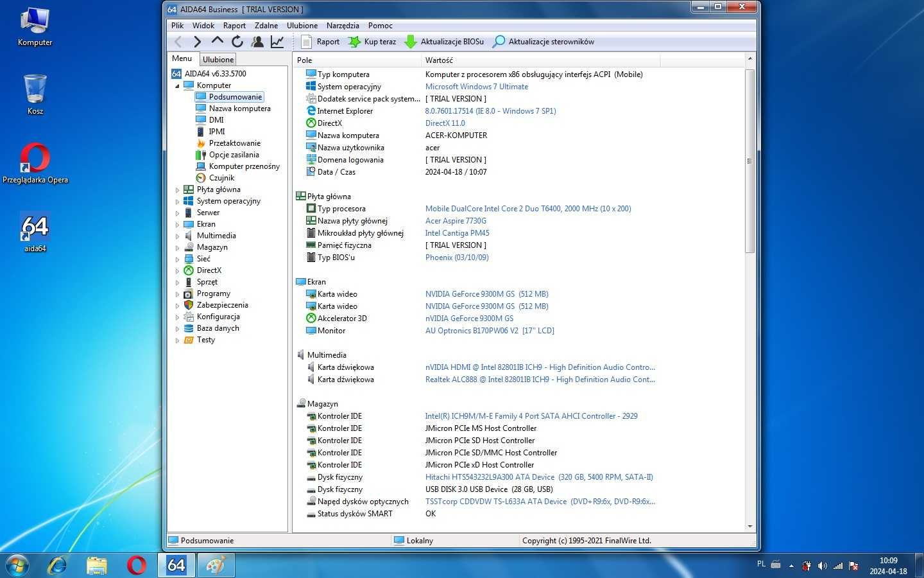Go back with the left arrow toolbar icon
Image resolution: width=924 pixels, height=578 pixels.
(178, 42)
